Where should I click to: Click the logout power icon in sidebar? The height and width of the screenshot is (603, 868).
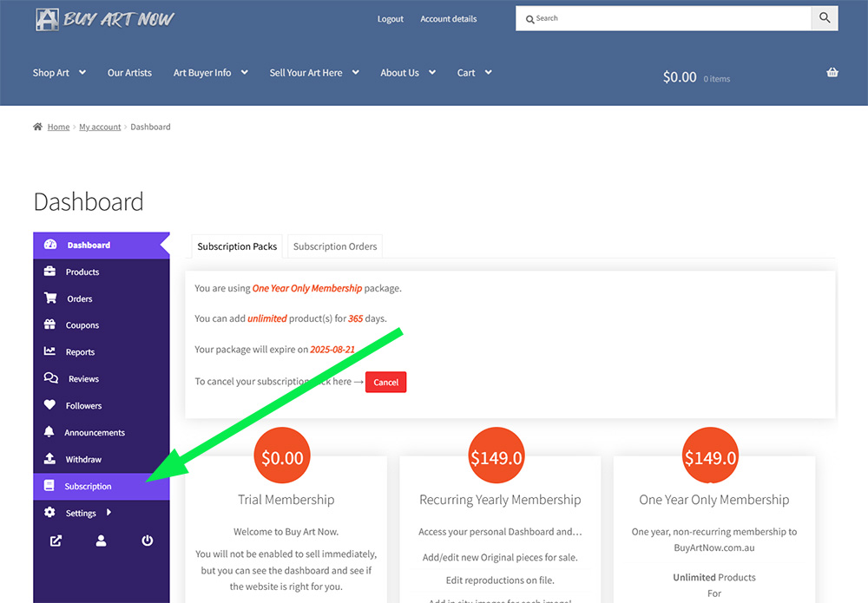(x=147, y=541)
